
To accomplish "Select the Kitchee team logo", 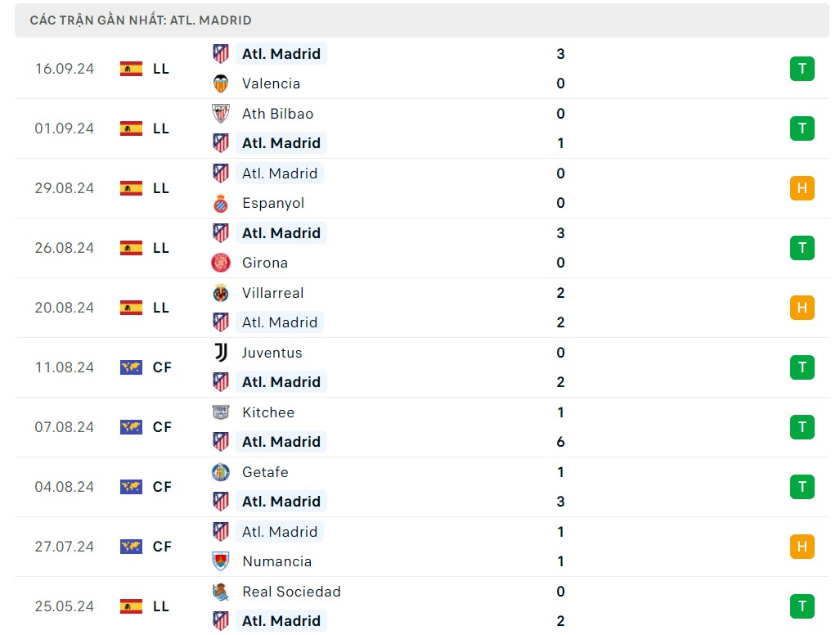I will (220, 412).
